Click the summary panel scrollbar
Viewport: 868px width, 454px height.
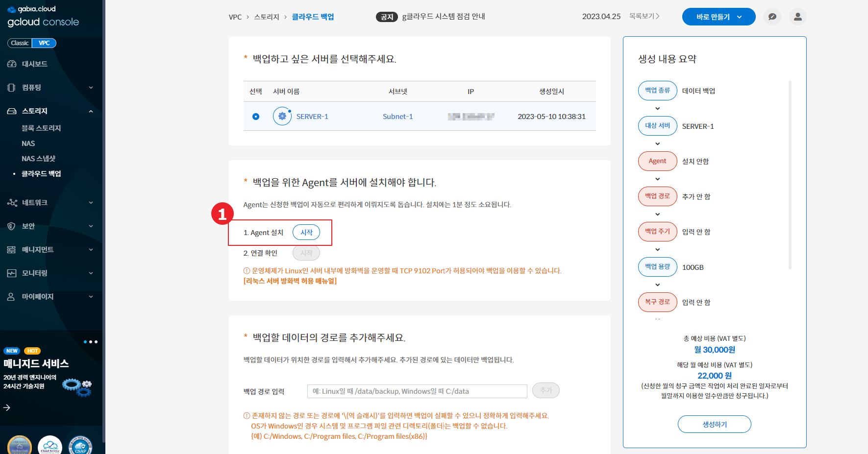790,175
